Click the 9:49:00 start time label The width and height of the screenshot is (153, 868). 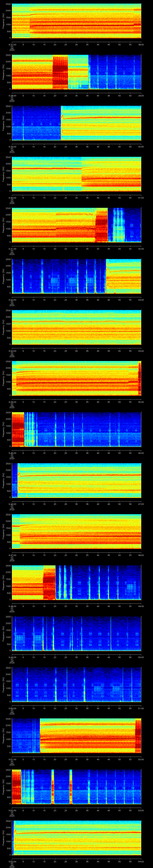pos(12,657)
